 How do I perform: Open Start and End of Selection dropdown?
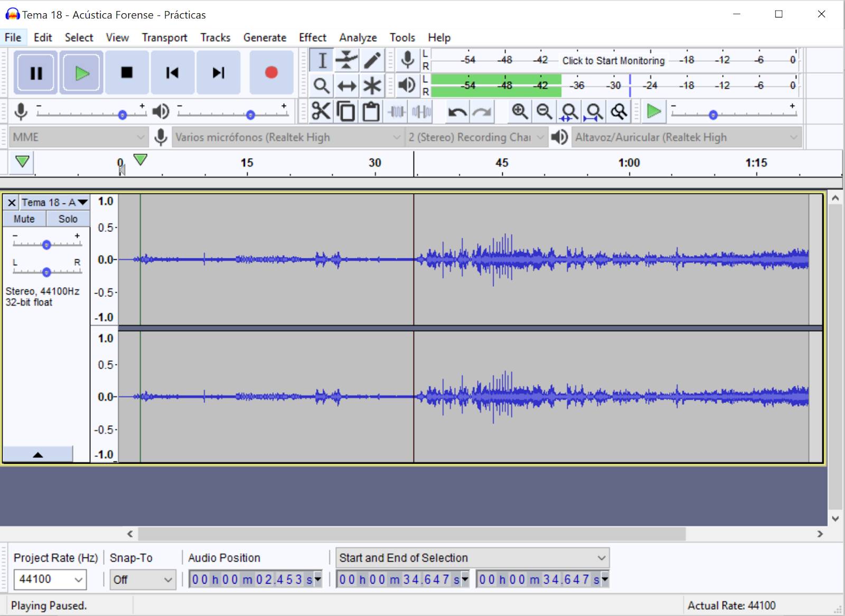(473, 558)
